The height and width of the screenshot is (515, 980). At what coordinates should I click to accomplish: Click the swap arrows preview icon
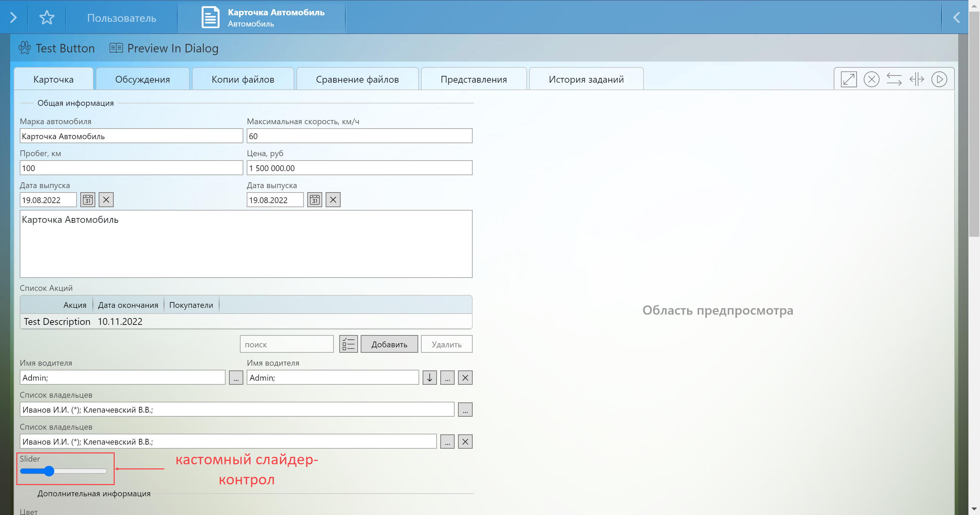tap(894, 80)
